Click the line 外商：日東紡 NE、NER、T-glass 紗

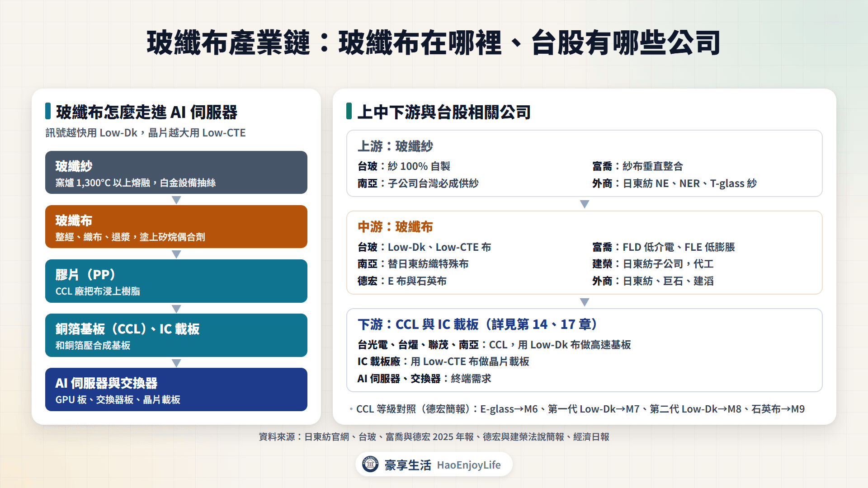coord(675,183)
